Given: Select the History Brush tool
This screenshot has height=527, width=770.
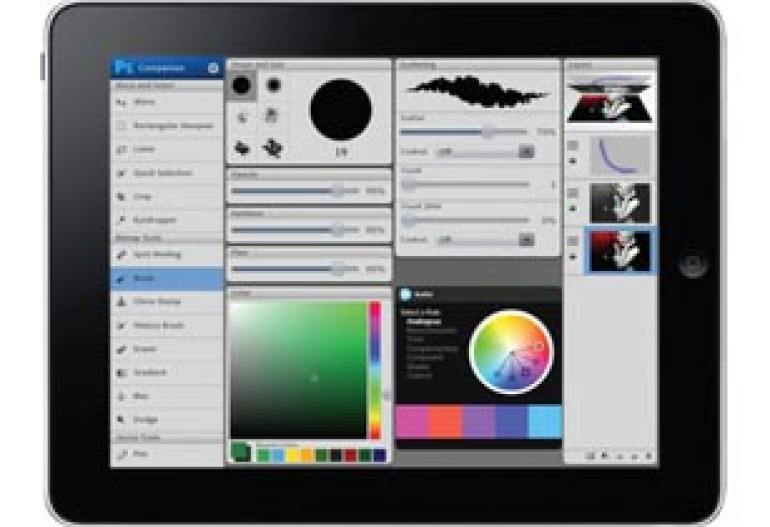Looking at the screenshot, I should [x=167, y=325].
